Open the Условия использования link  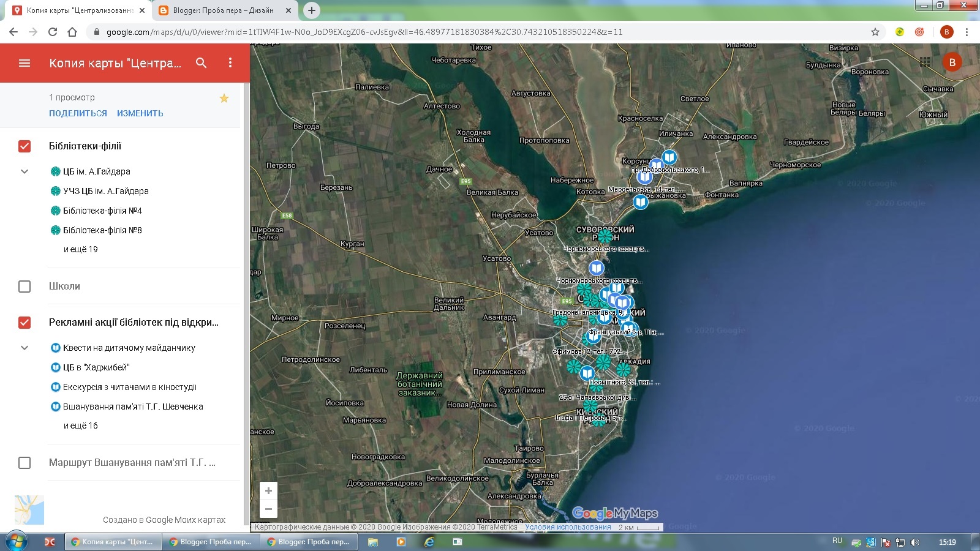coord(568,527)
